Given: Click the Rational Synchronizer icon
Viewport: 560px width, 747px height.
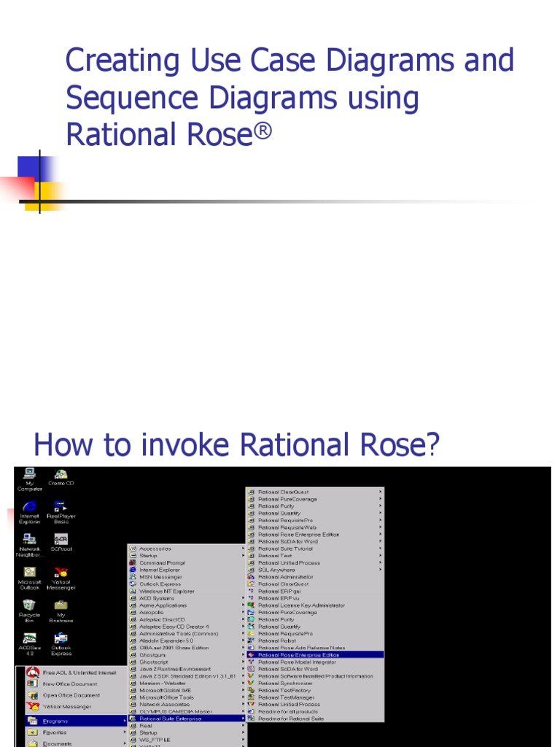Looking at the screenshot, I should (x=251, y=683).
